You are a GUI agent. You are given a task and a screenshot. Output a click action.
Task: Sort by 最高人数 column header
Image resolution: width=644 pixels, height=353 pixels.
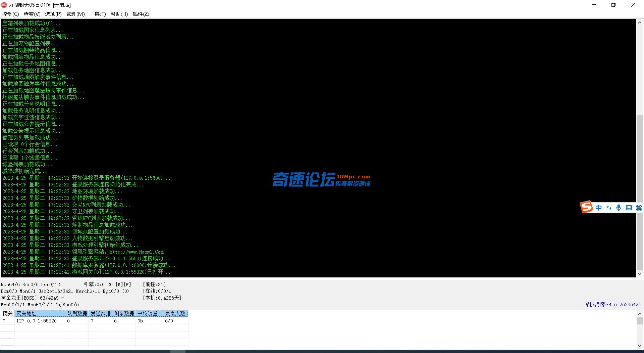[x=175, y=313]
